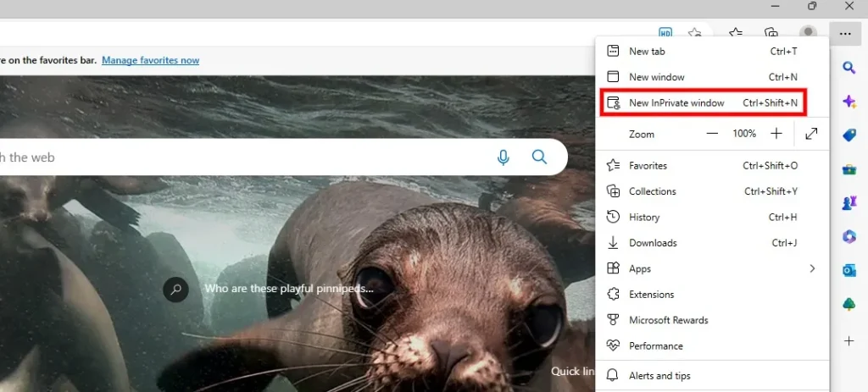The width and height of the screenshot is (868, 392).
Task: Enter full screen from the Zoom row
Action: click(811, 134)
